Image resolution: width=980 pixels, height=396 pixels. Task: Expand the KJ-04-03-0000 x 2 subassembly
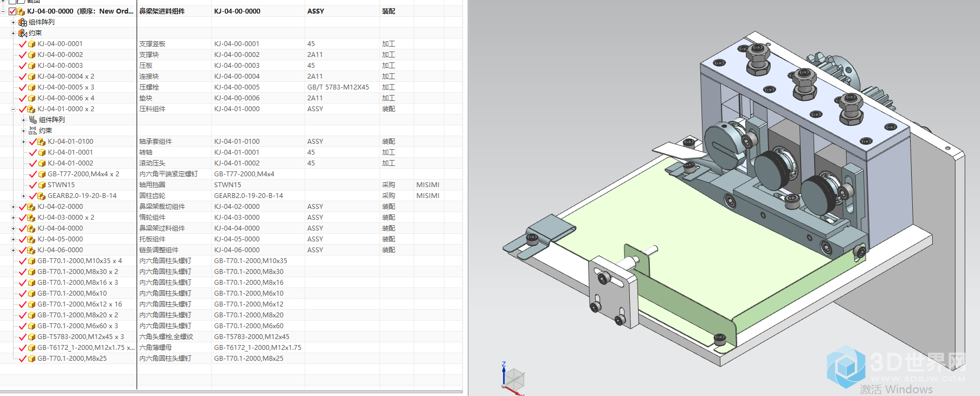(14, 218)
